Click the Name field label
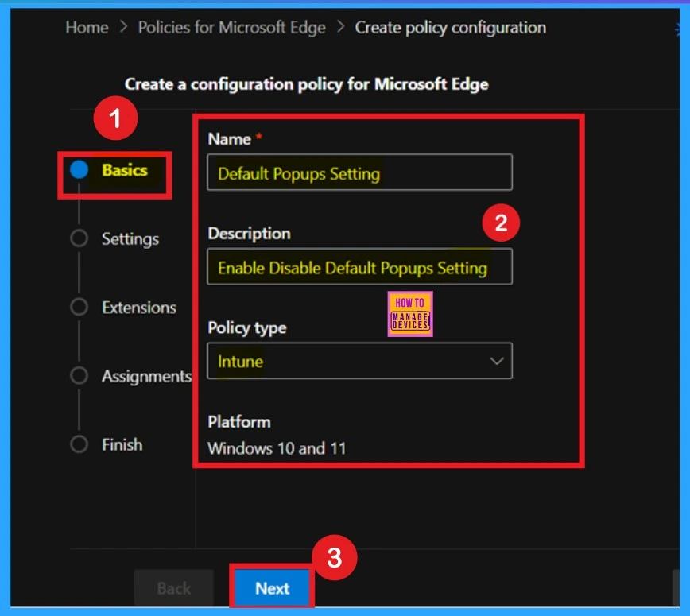 click(x=229, y=139)
